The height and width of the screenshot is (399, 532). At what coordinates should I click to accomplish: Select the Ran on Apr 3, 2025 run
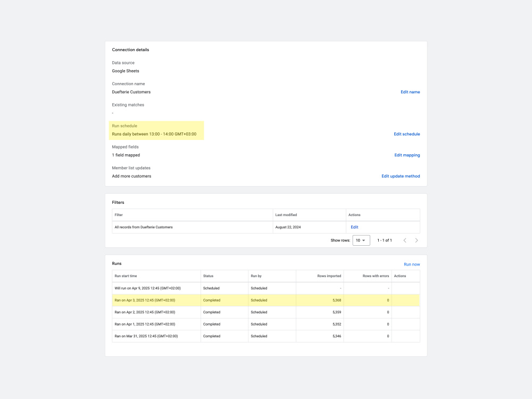266,300
